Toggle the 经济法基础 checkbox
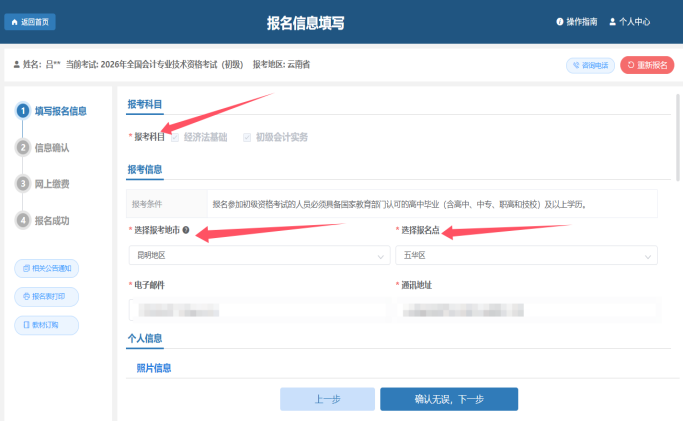This screenshot has height=421, width=684. coord(175,137)
